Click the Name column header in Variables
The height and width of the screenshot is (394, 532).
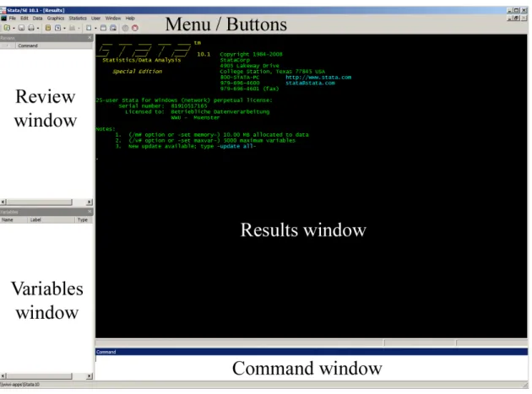point(14,219)
